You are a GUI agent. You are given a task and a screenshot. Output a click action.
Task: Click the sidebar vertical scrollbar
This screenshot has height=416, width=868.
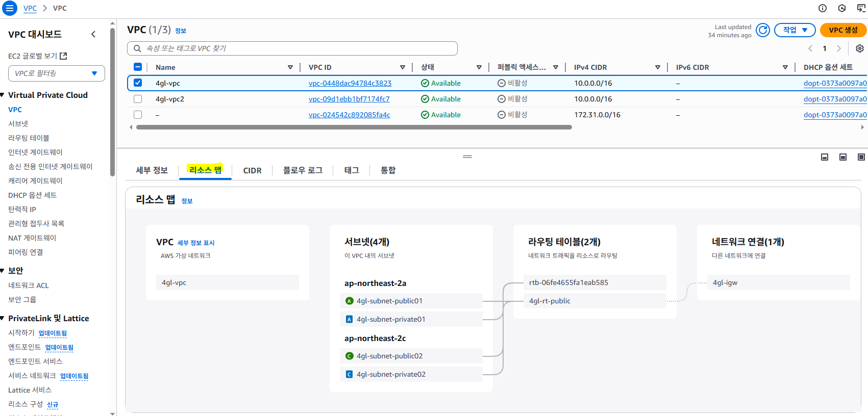pyautogui.click(x=112, y=102)
